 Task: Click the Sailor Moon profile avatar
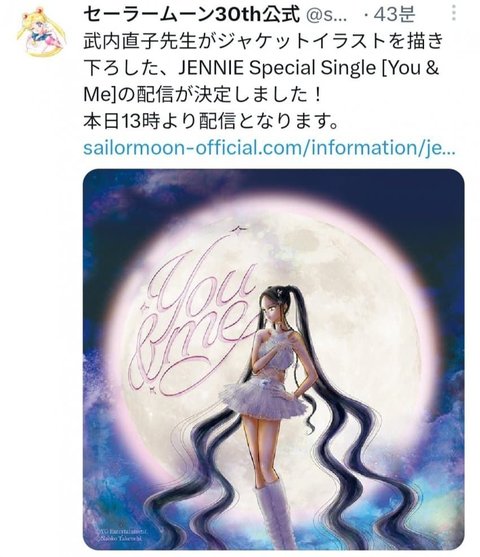pos(41,33)
